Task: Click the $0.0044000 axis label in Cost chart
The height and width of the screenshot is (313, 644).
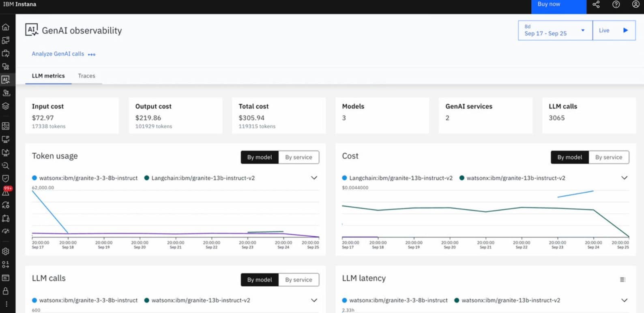Action: point(355,188)
